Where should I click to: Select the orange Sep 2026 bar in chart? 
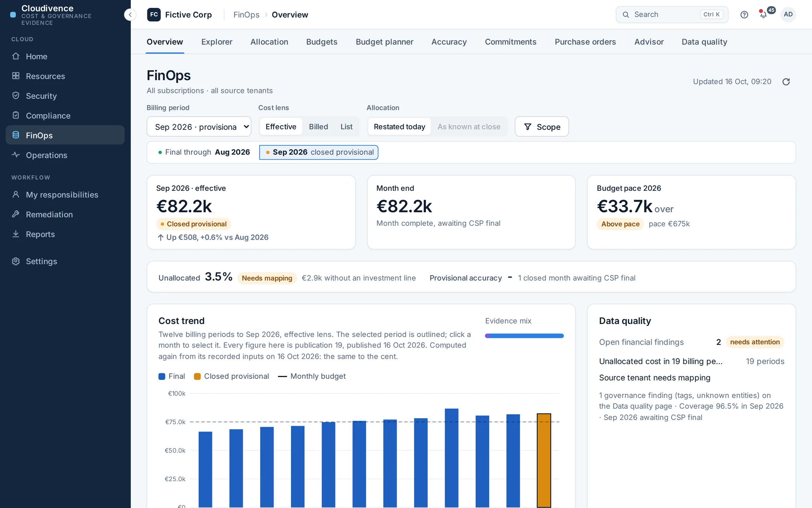[x=544, y=460]
